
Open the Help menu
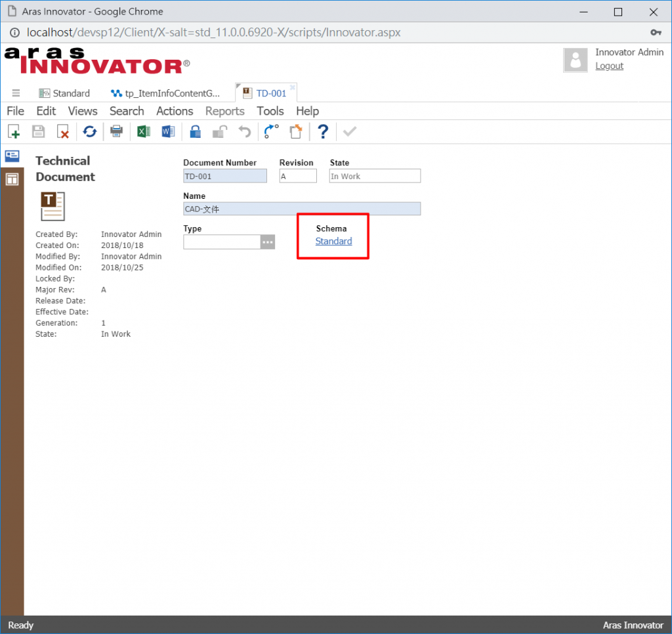click(x=308, y=111)
